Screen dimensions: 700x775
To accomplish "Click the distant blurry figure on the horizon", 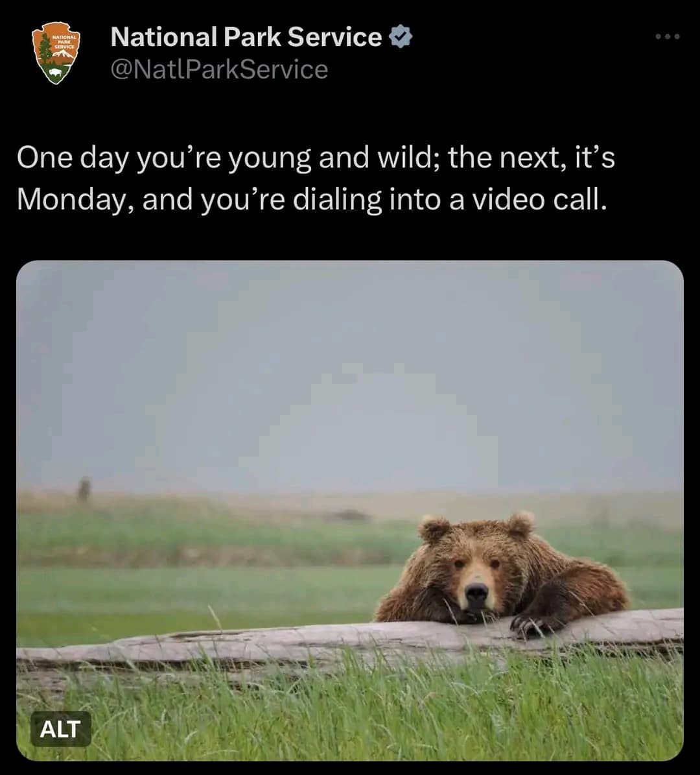I will point(84,489).
